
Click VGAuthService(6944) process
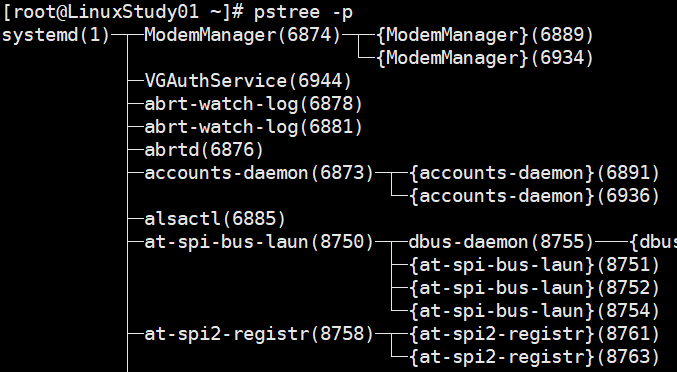248,81
